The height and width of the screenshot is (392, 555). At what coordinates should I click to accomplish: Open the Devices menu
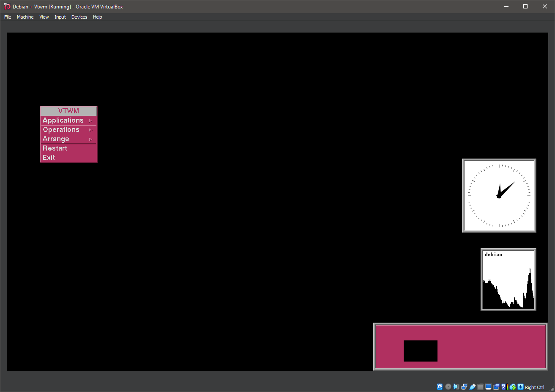(x=79, y=17)
